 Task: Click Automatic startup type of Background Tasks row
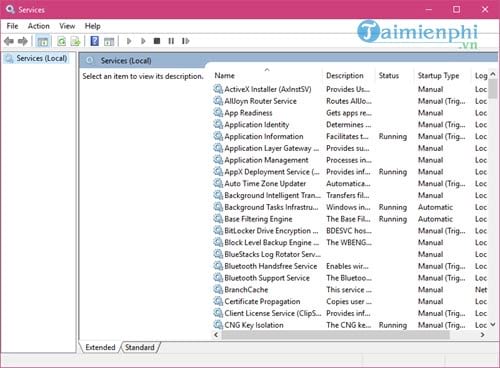[x=435, y=207]
